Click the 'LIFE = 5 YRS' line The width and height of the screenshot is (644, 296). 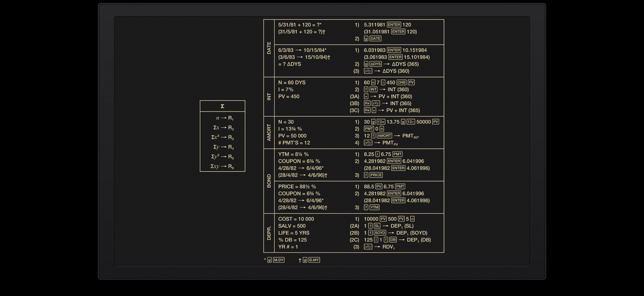coord(294,233)
